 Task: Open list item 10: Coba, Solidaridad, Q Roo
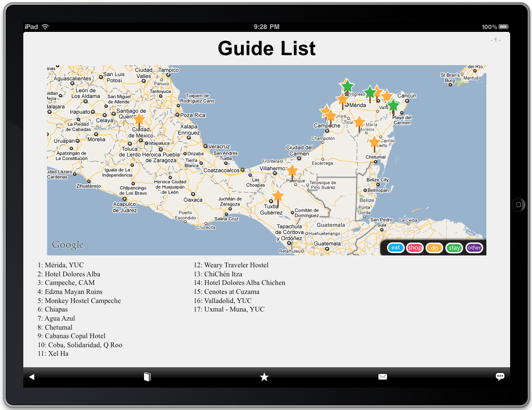[x=80, y=345]
